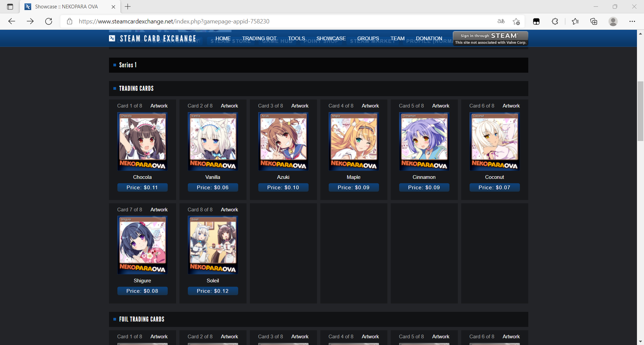Click Chocola Price: $0.11 button
This screenshot has height=345, width=644.
[x=143, y=188]
